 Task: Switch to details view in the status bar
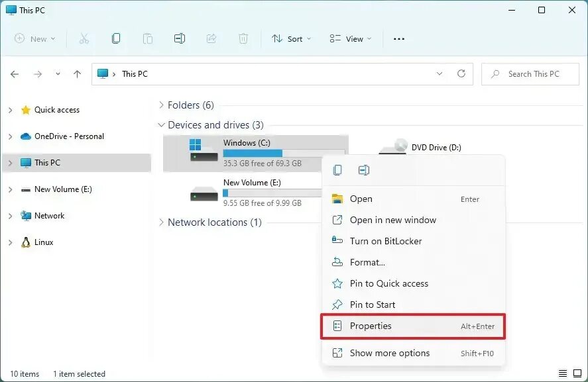click(x=563, y=373)
